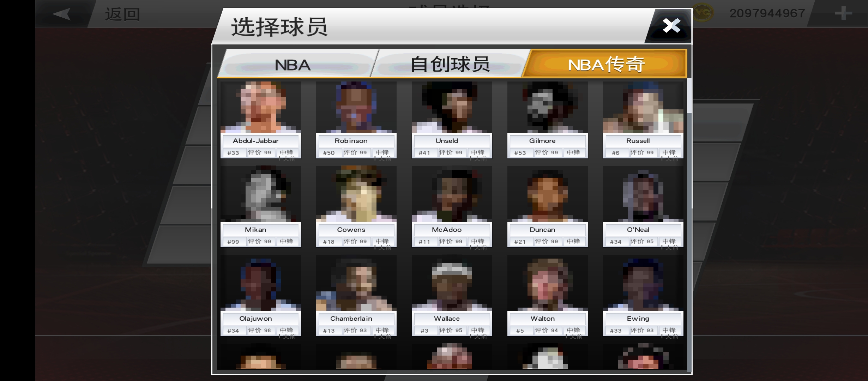Tap the plus icon to add VC coins
Viewport: 868px width, 381px height.
(x=843, y=13)
